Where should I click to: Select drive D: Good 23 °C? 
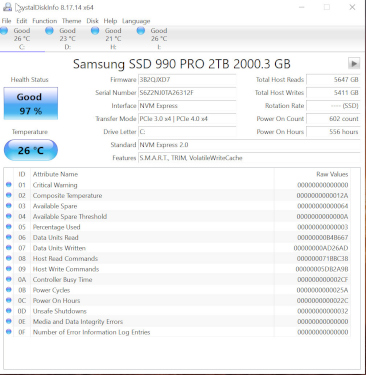(68, 38)
